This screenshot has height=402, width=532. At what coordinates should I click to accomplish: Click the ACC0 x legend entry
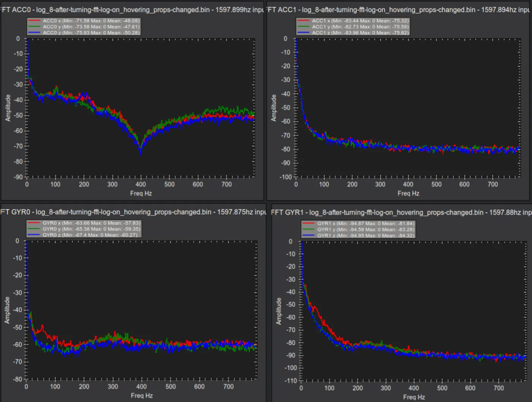84,21
